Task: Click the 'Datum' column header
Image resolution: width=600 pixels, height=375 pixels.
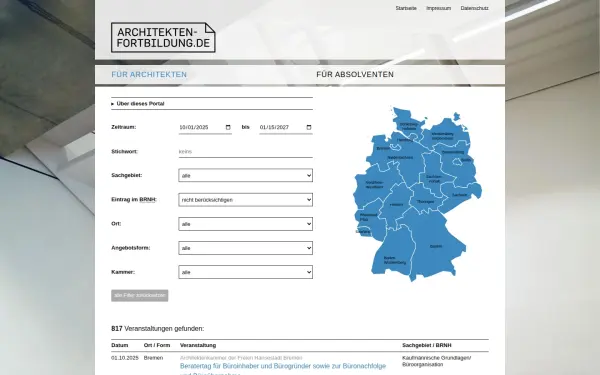Action: [x=120, y=345]
